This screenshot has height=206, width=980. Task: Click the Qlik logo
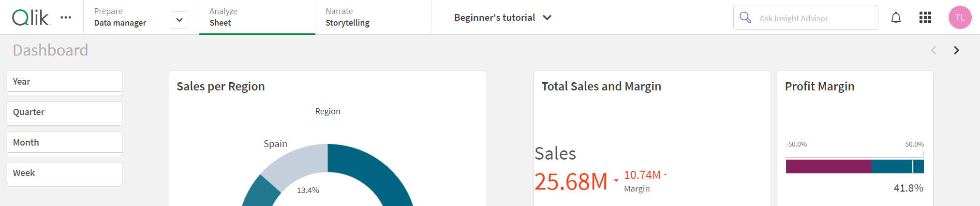point(30,18)
